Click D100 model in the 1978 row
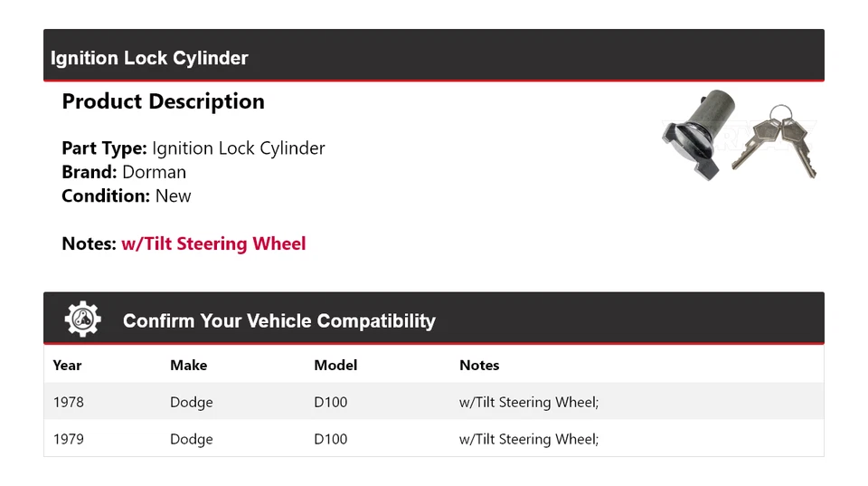 (x=331, y=402)
